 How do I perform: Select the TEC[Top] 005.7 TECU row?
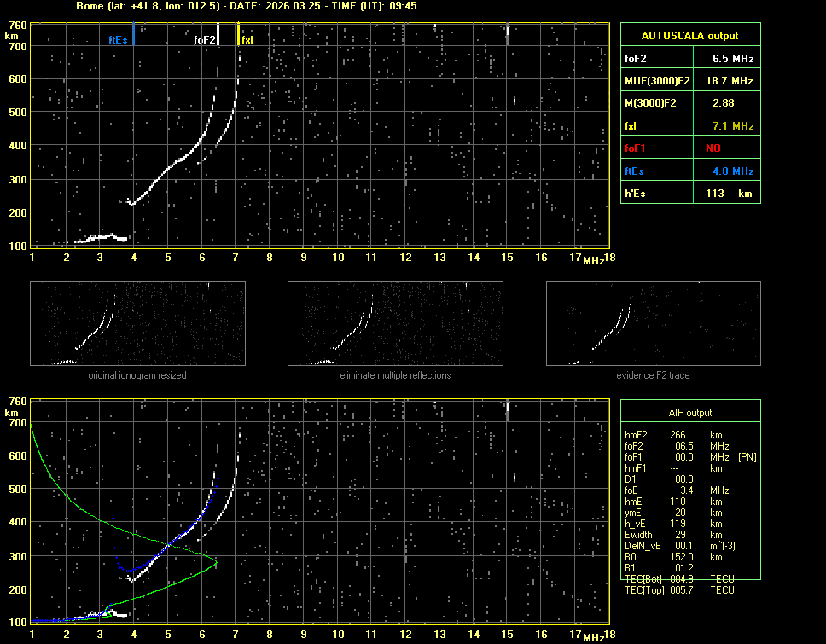[678, 590]
